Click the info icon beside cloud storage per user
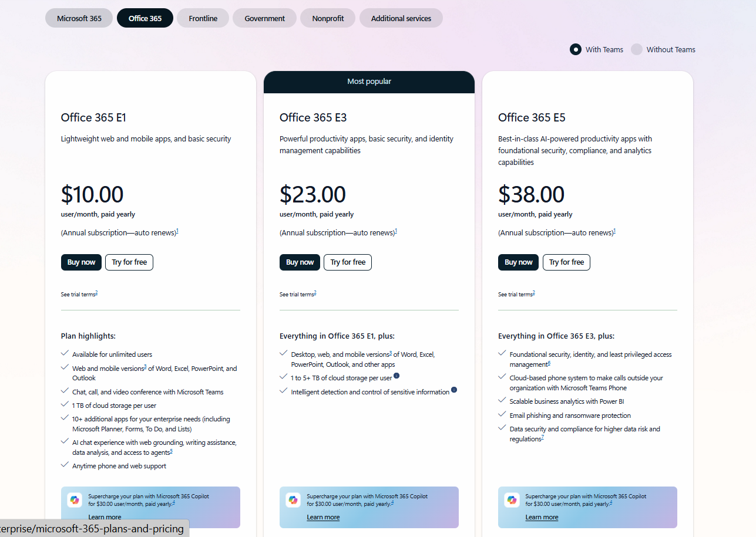The width and height of the screenshot is (756, 537). [397, 376]
